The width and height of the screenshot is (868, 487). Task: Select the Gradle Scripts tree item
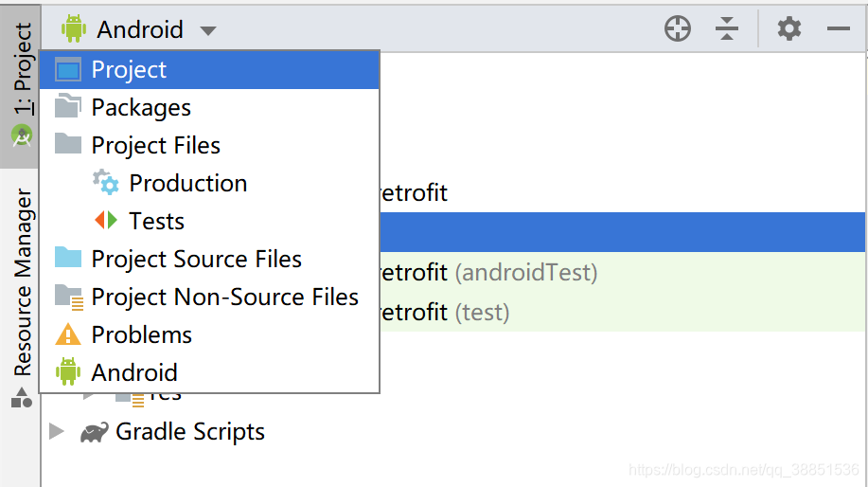coord(190,432)
